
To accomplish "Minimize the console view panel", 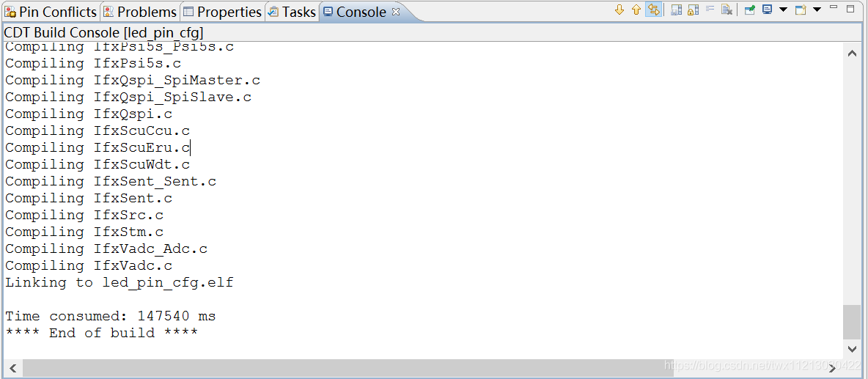I will tap(834, 8).
